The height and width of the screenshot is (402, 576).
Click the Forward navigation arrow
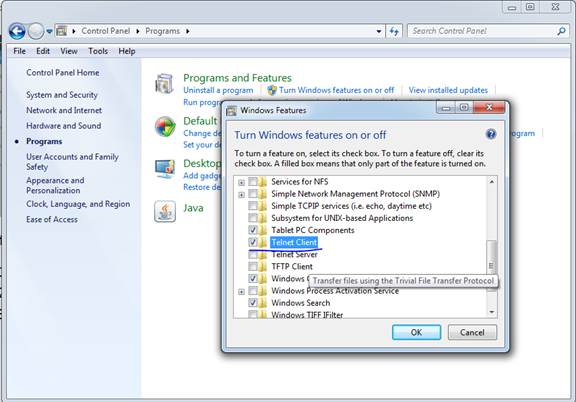point(36,31)
